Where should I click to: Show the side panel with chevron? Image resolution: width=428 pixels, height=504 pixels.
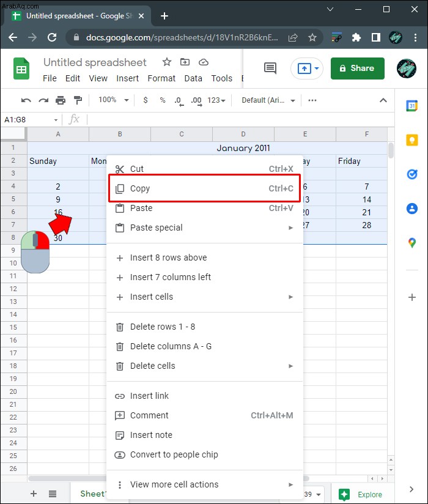[411, 489]
